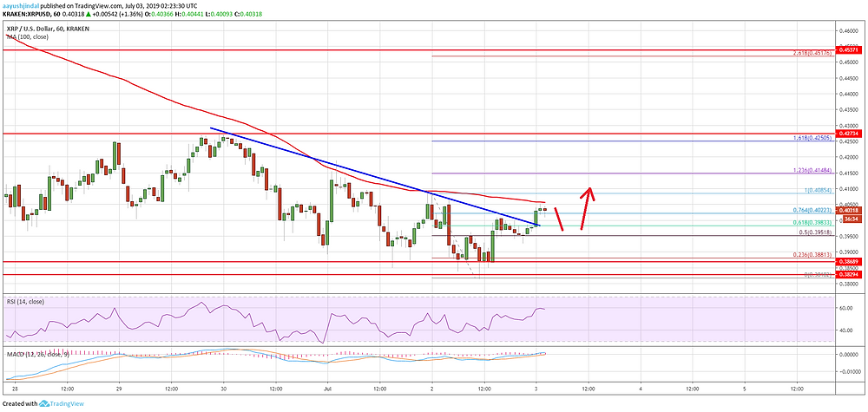Click the RSI 60.00 scale value

[x=845, y=309]
